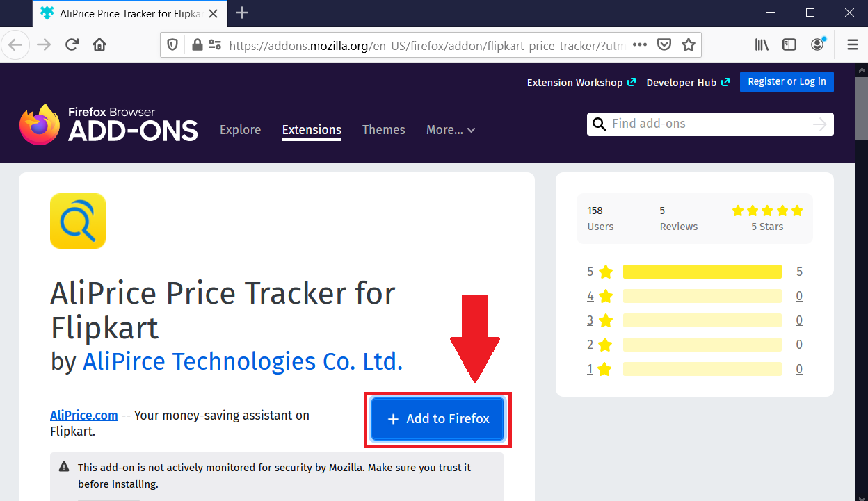The height and width of the screenshot is (501, 868).
Task: Open the site permissions icon in address bar
Action: 215,45
